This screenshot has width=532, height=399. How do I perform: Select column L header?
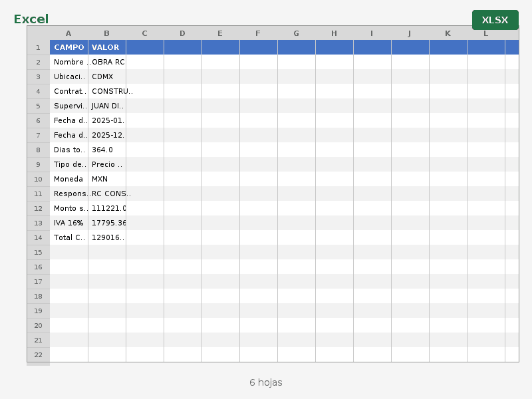485,33
